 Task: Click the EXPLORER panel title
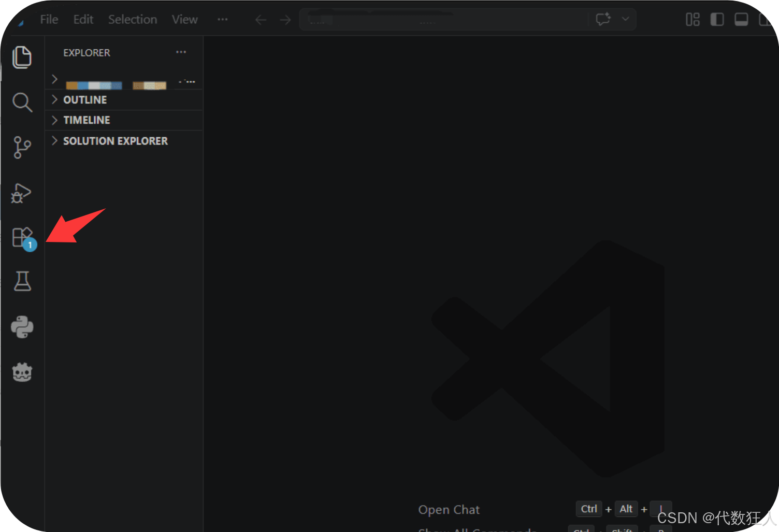[x=86, y=53]
